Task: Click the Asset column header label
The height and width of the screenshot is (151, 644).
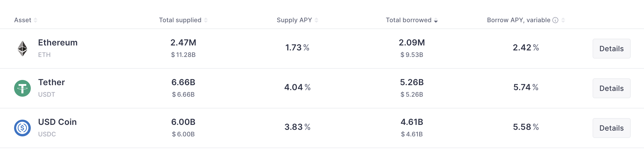Action: (23, 20)
